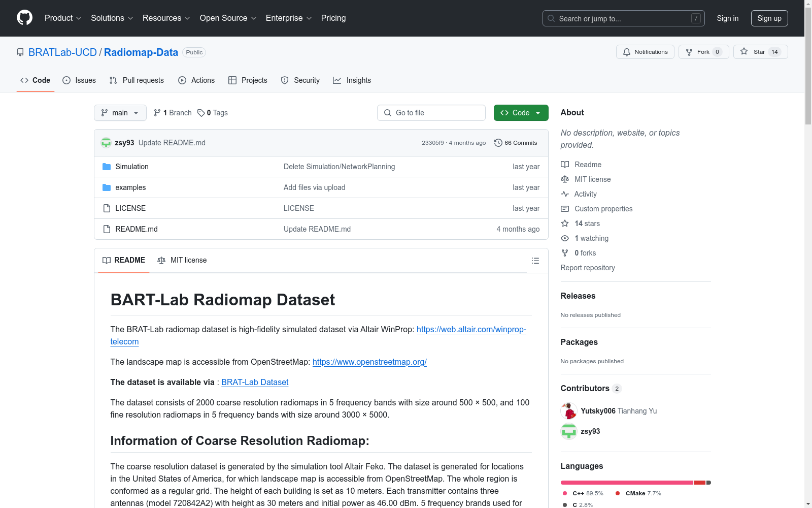Open the README outline list icon

coord(535,261)
